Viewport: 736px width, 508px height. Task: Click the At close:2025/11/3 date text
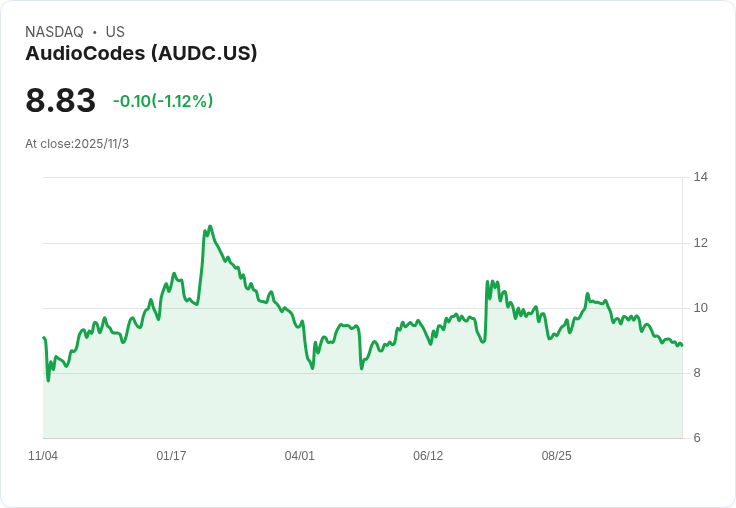click(77, 144)
